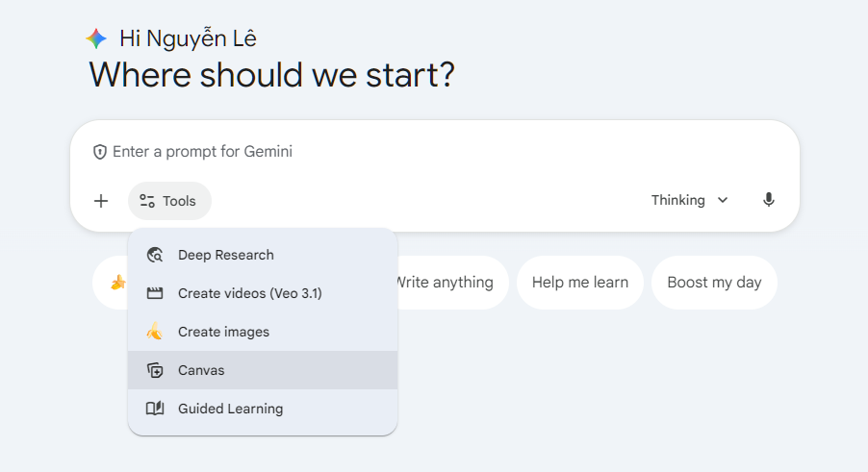Click the Create videos clapperboard icon

tap(155, 293)
